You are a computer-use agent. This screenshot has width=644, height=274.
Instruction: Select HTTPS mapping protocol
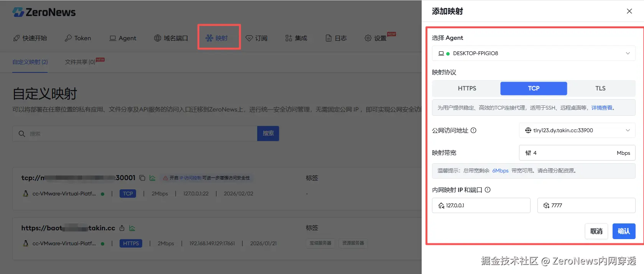[x=467, y=88]
